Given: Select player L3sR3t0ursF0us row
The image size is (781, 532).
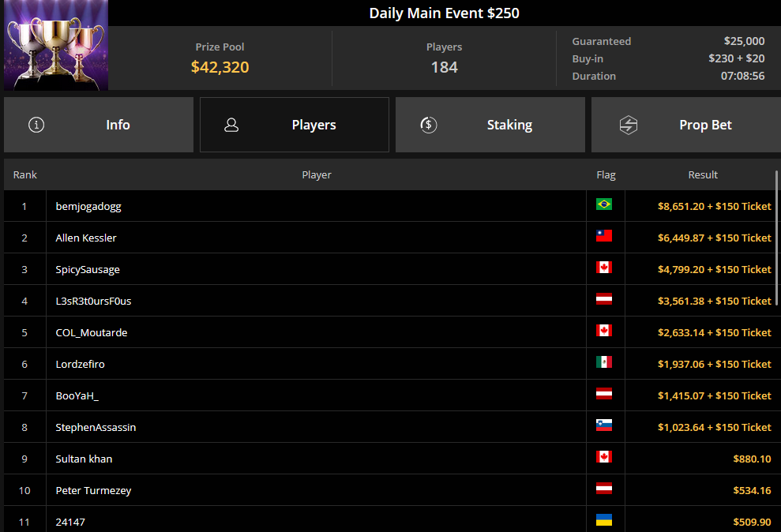Looking at the screenshot, I should coord(389,301).
